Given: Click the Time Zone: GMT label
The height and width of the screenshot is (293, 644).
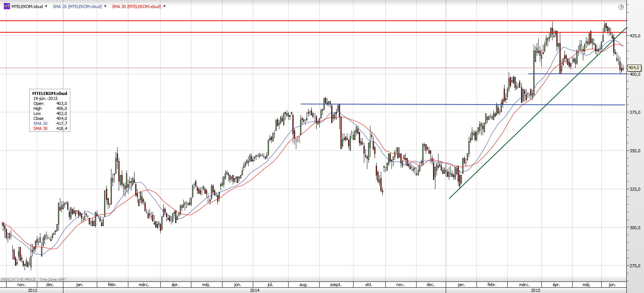Looking at the screenshot, I should 53,280.
